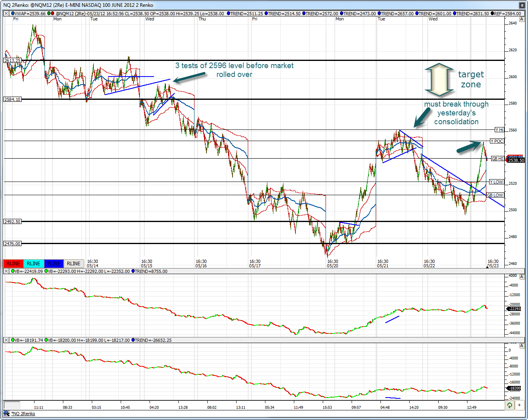
Task: Click the blue dot for TREND=2572.00
Action: 304,14
